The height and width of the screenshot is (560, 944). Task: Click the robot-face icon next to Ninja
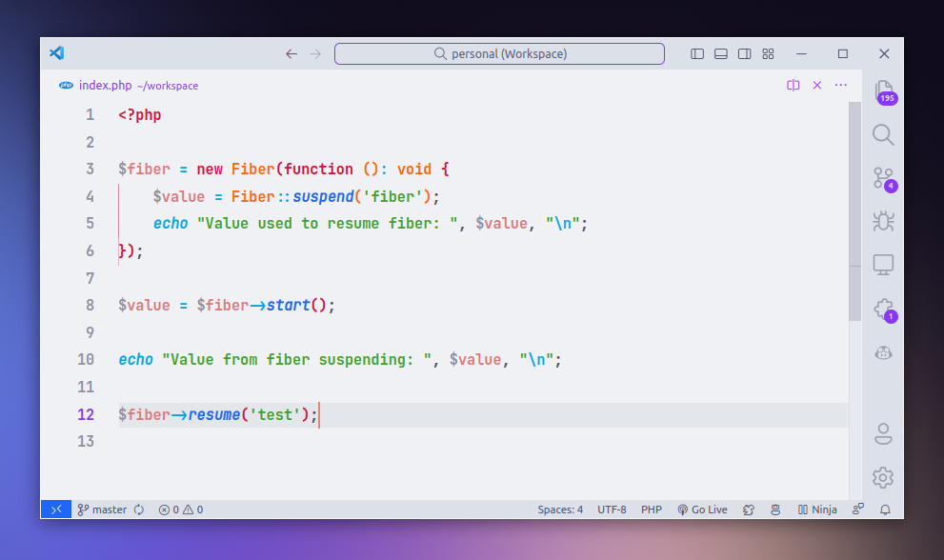click(x=775, y=510)
